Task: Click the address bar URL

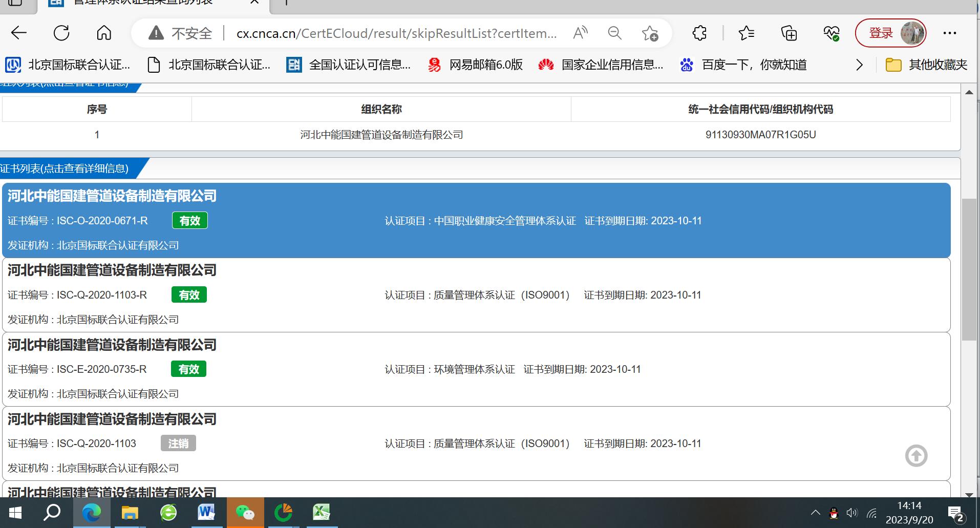Action: click(x=396, y=33)
